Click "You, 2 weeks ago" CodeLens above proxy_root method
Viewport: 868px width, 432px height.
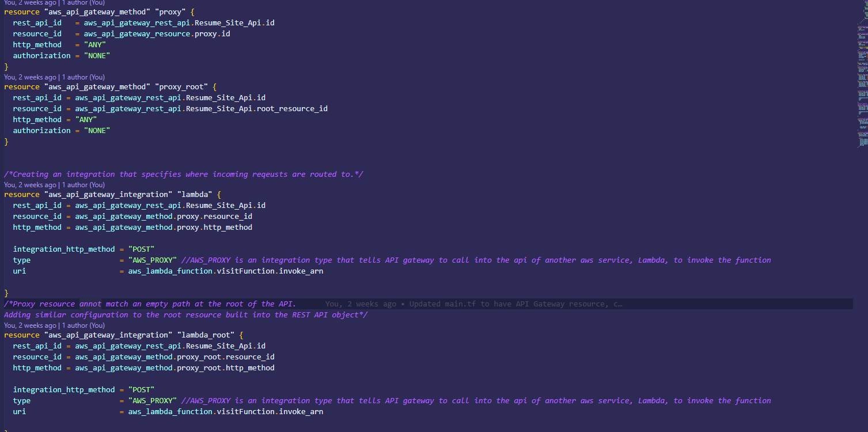(x=30, y=77)
